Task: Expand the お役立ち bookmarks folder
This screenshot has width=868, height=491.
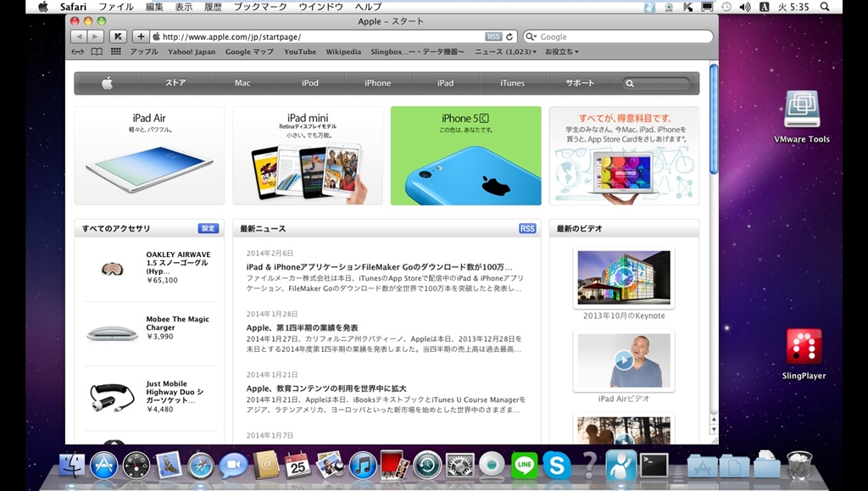Action: tap(561, 52)
